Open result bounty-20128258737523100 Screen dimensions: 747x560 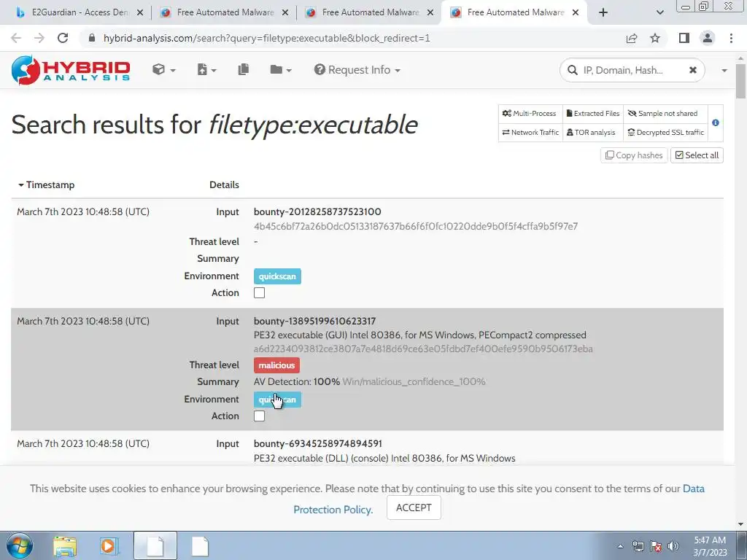click(x=317, y=212)
